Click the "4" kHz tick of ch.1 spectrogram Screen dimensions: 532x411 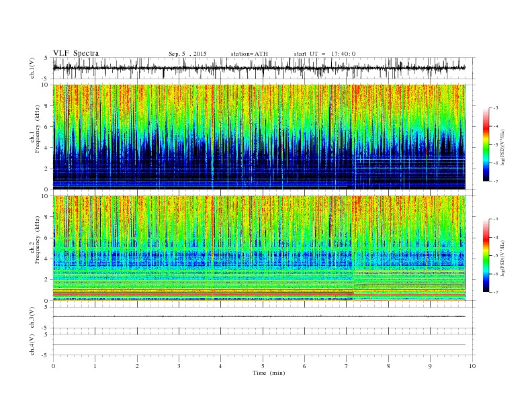click(x=47, y=148)
